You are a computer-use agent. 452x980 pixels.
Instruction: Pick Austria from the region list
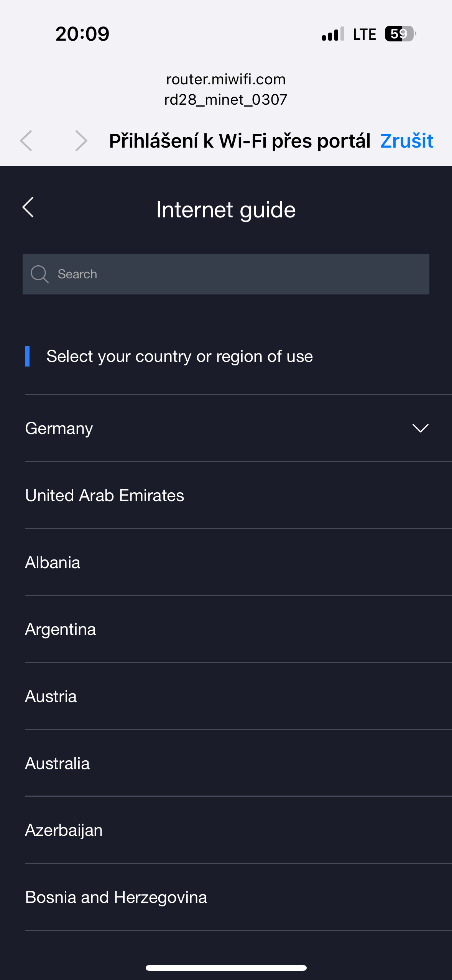tap(51, 696)
